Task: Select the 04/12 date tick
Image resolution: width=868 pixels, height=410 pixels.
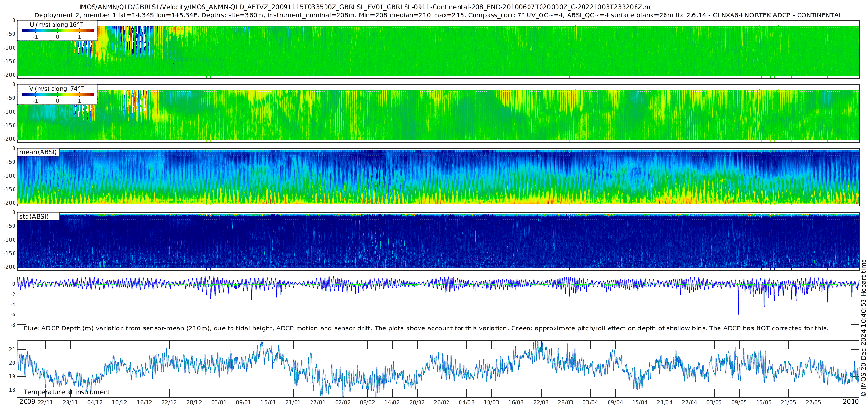Action: pos(95,402)
